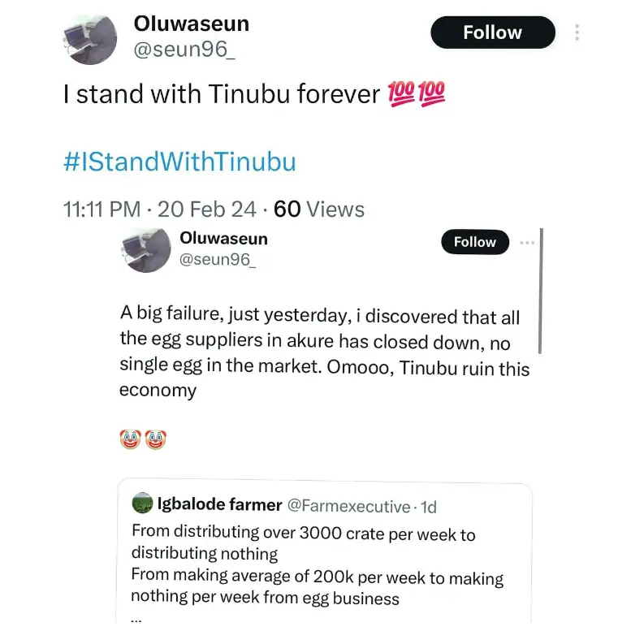Click the second 100 points emoji
Screen dimensions: 644x644
[x=430, y=95]
